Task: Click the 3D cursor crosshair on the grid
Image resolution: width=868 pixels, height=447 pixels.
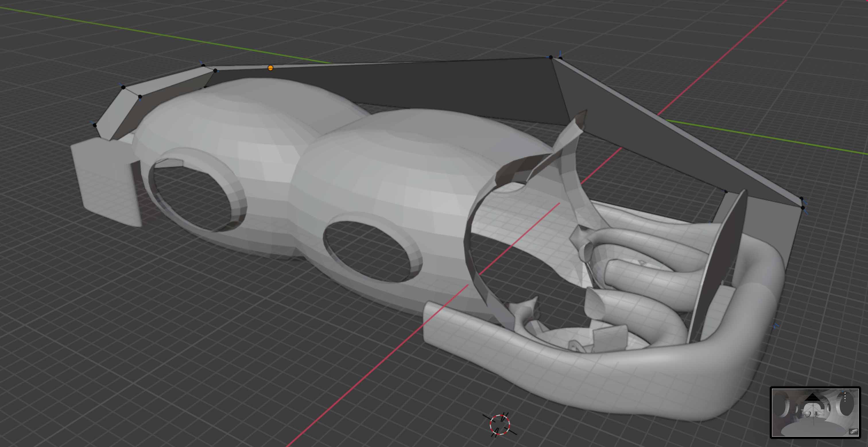Action: click(500, 425)
